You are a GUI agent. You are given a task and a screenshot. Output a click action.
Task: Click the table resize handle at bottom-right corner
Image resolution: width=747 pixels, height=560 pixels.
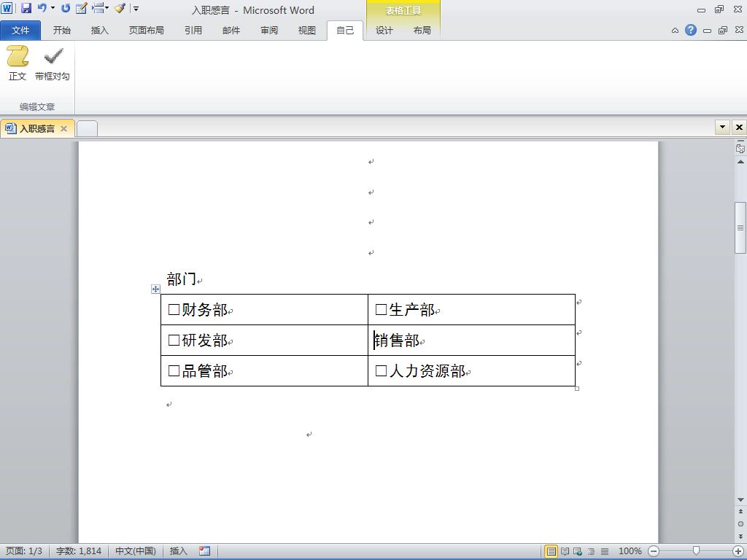pyautogui.click(x=577, y=389)
